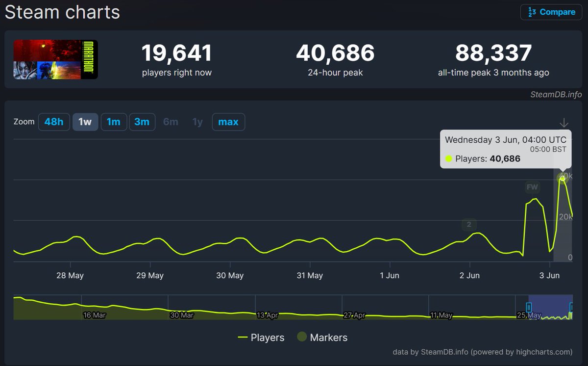Click the 11 May navigator label
Screen dimensions: 588x366
[x=441, y=315]
